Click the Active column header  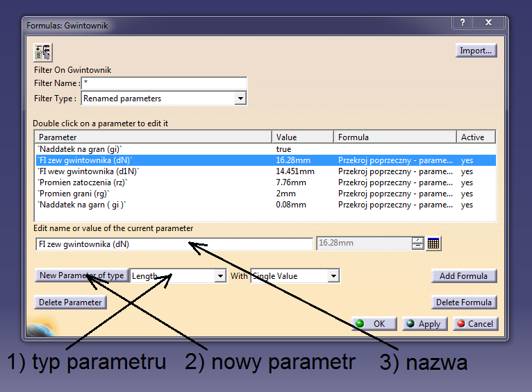pyautogui.click(x=476, y=137)
